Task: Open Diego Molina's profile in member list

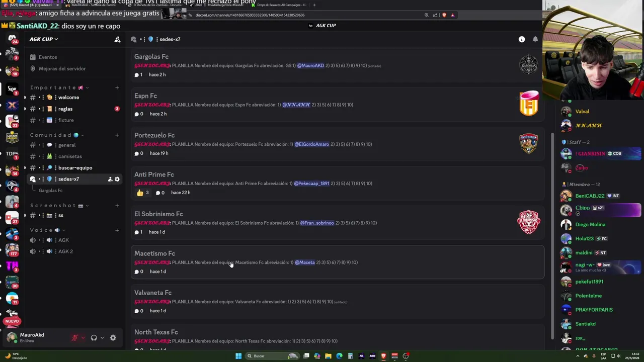Action: (x=601, y=225)
